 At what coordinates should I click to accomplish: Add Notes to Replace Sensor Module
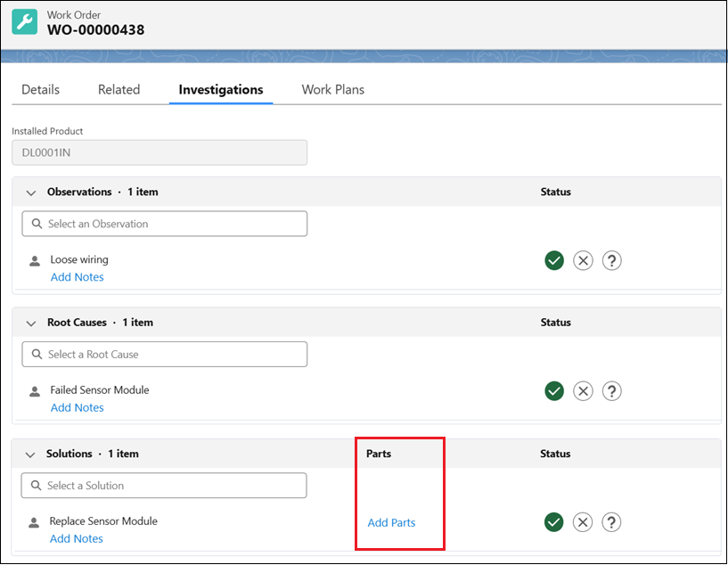[x=77, y=538]
